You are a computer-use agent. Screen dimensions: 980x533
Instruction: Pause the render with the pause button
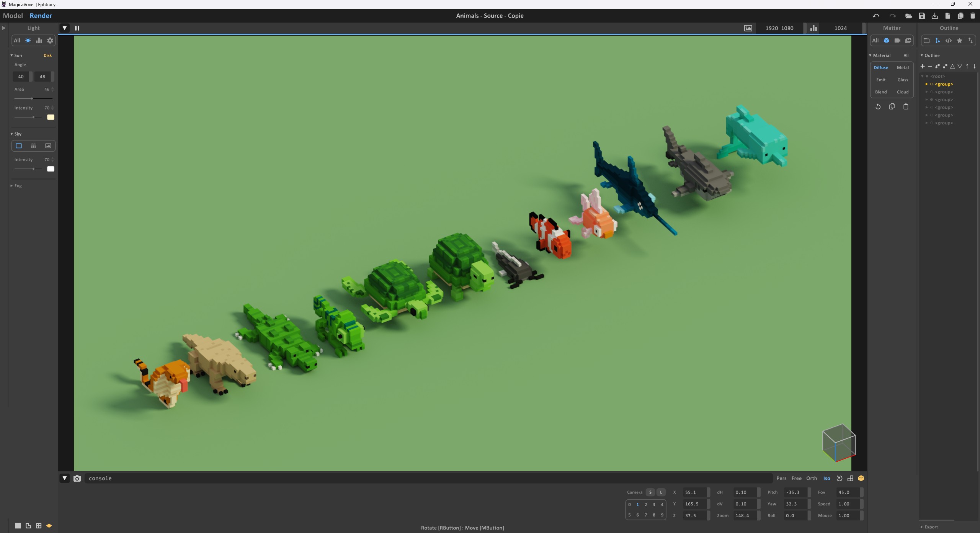pyautogui.click(x=77, y=28)
